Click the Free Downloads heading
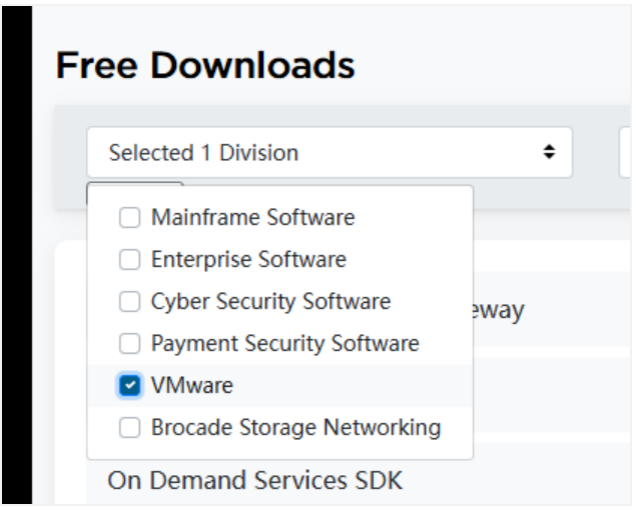636x510 pixels. pyautogui.click(x=205, y=65)
